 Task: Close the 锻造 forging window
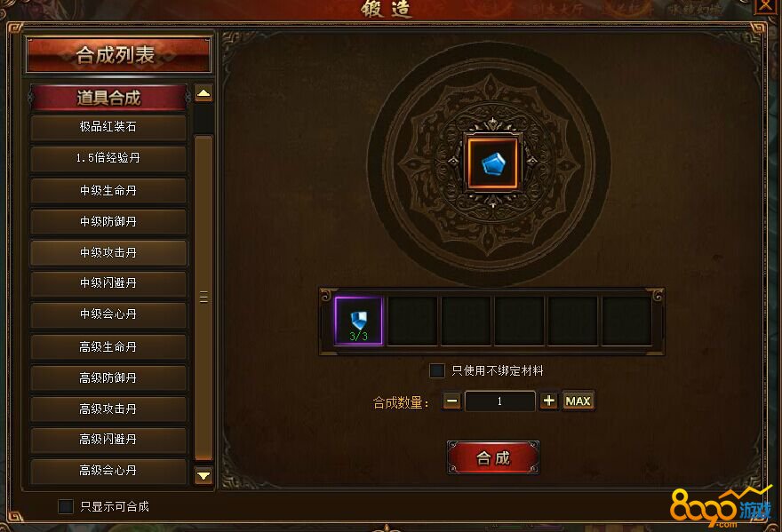[x=765, y=6]
